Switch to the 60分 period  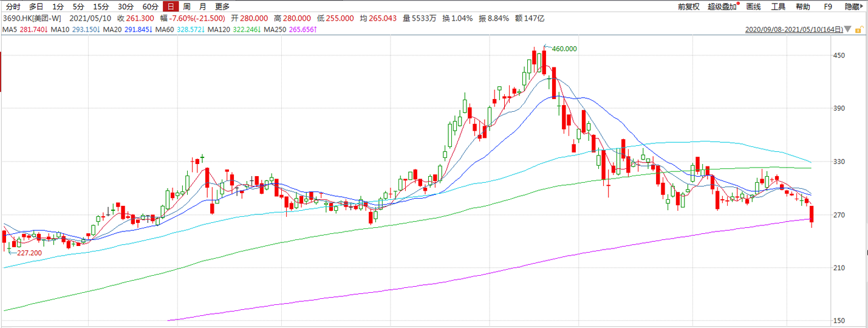(150, 7)
